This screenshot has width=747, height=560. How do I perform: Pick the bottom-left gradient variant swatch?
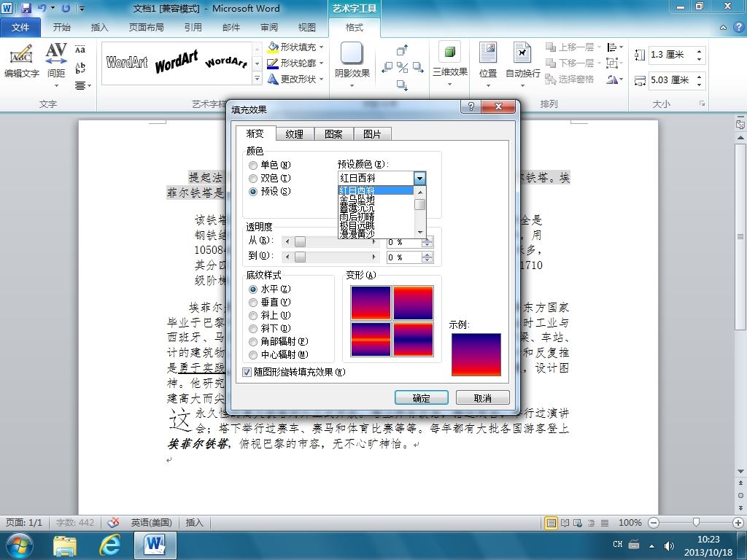[371, 340]
